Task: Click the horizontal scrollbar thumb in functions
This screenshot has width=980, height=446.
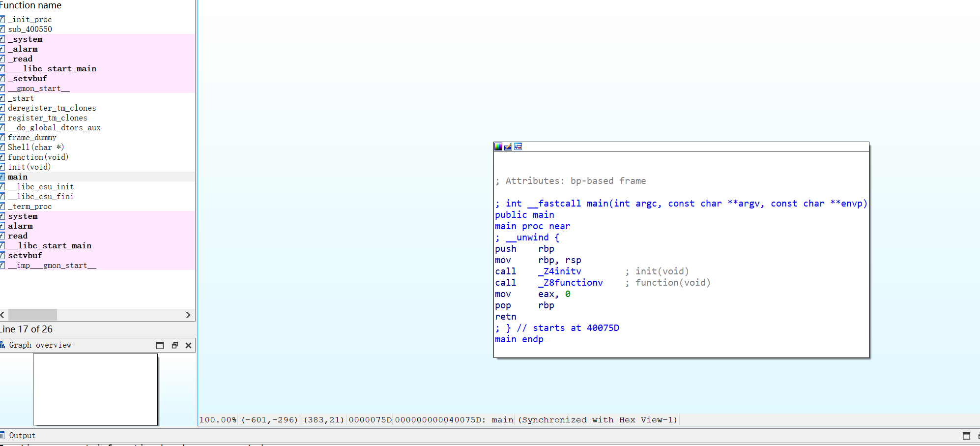Action: 32,315
